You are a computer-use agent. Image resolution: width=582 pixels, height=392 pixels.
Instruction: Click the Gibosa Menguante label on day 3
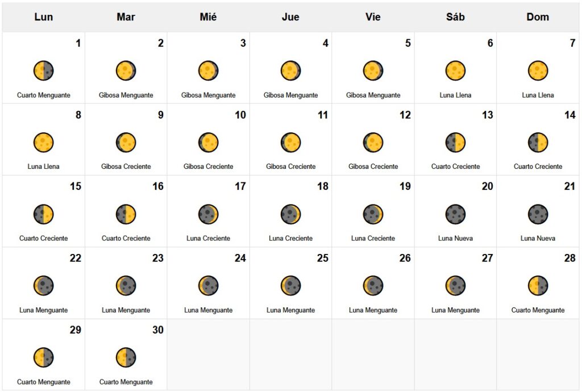(209, 95)
